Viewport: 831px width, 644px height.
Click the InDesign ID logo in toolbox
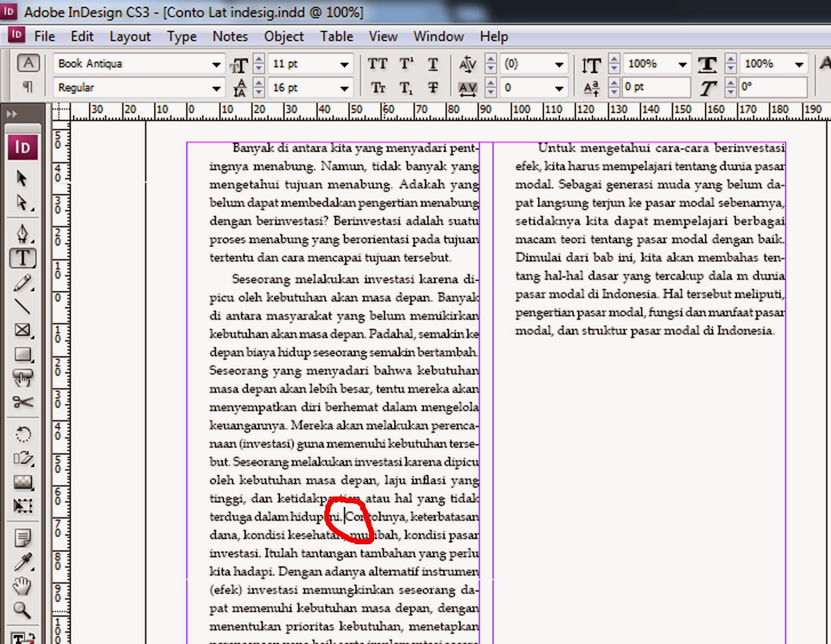point(22,147)
